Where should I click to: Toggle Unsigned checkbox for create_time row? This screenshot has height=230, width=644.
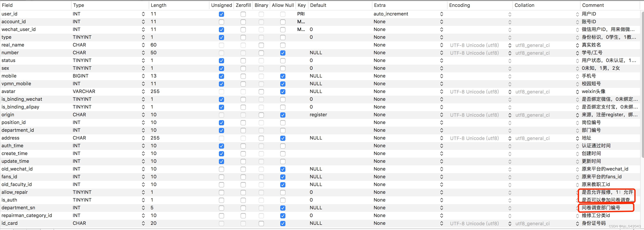221,154
